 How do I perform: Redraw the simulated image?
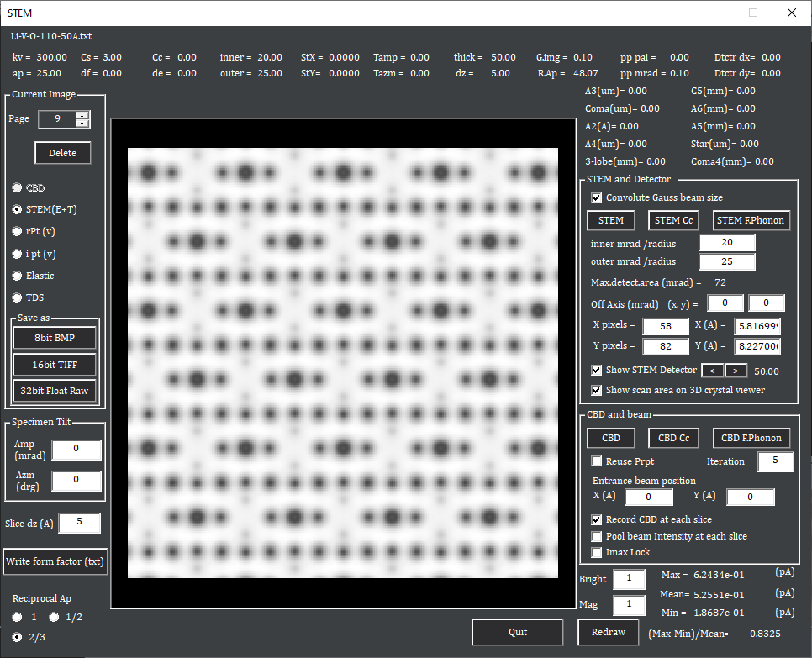(609, 632)
